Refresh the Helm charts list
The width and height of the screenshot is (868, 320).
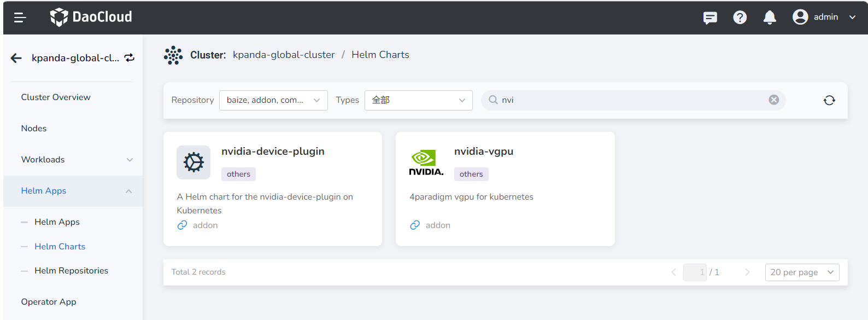tap(829, 100)
